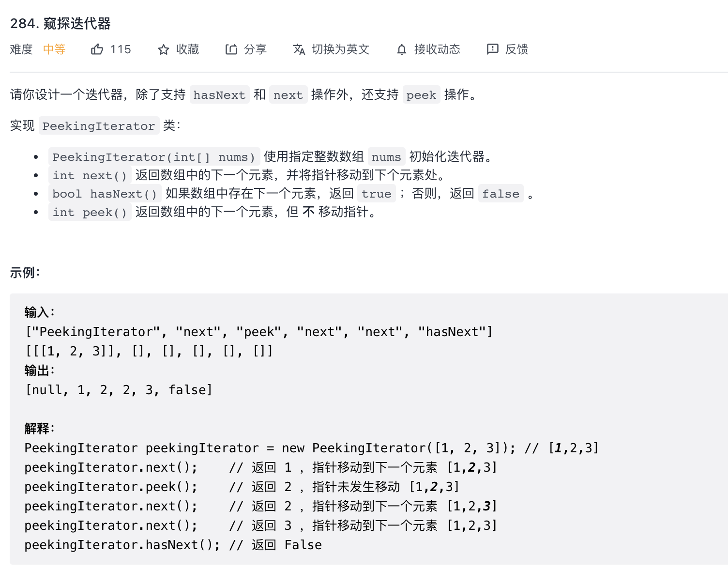This screenshot has height=585, width=728.
Task: Click the share icon
Action: coord(231,49)
